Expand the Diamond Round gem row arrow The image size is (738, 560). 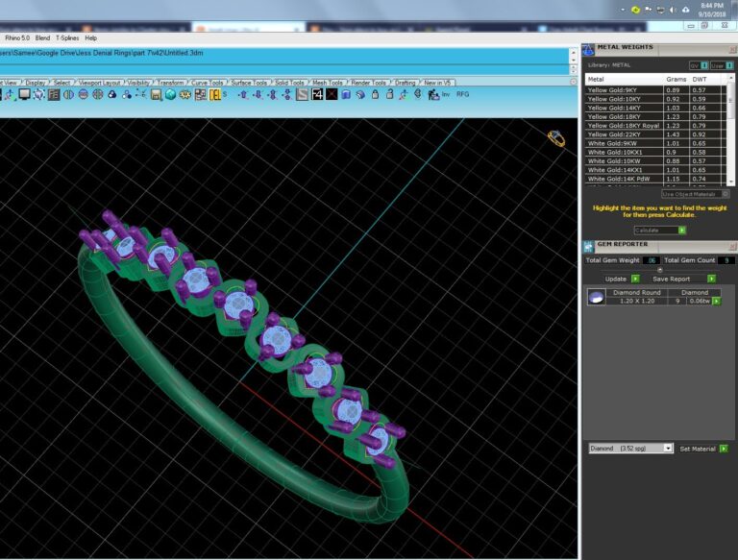point(716,302)
